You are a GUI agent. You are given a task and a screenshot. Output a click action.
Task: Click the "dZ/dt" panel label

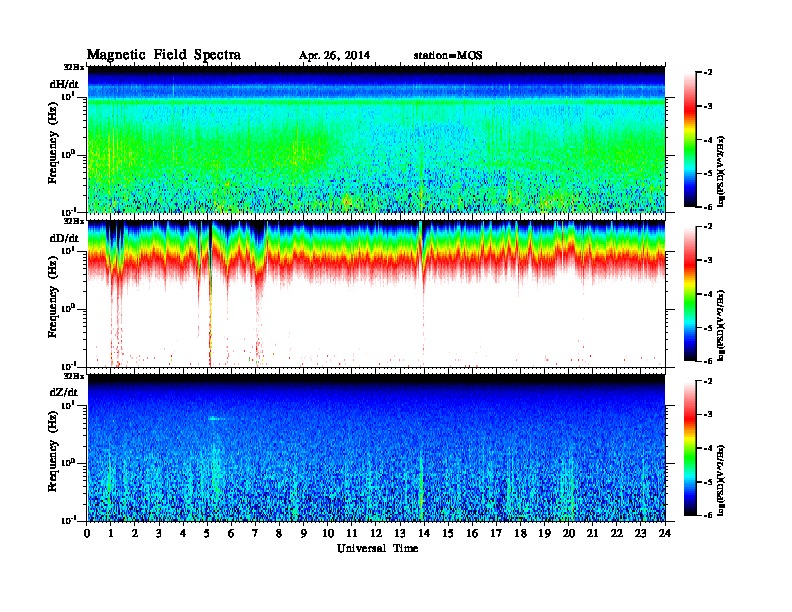tap(64, 392)
